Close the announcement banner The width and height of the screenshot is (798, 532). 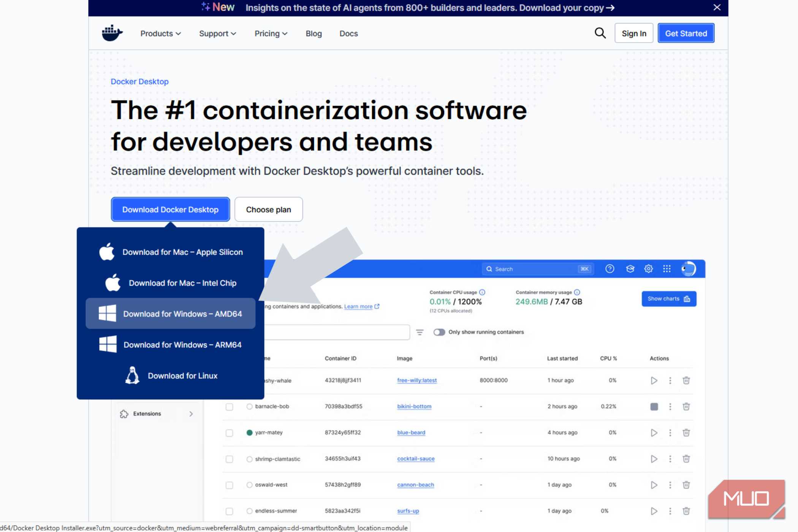point(717,8)
